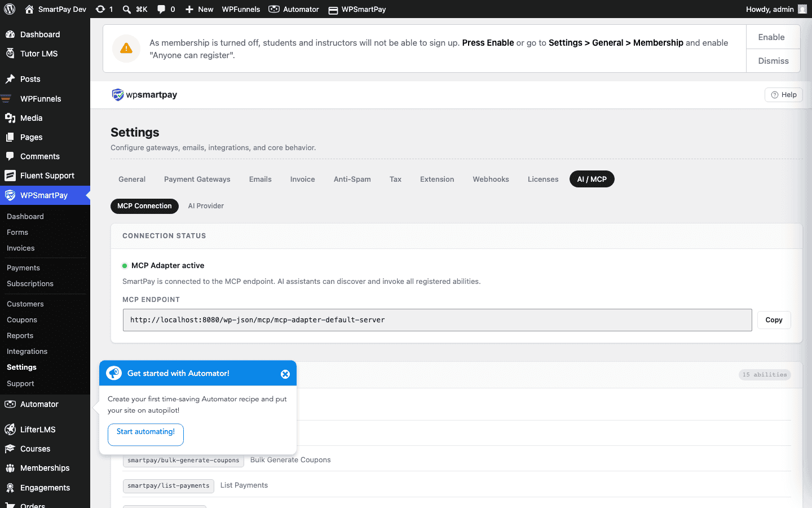Click the Media library icon
This screenshot has height=508, width=812.
pos(10,118)
